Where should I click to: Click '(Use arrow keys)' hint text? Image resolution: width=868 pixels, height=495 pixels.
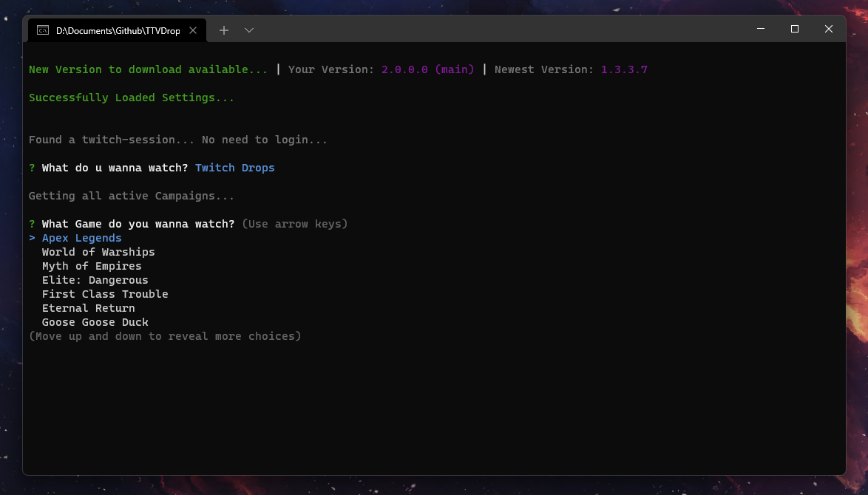tap(294, 224)
